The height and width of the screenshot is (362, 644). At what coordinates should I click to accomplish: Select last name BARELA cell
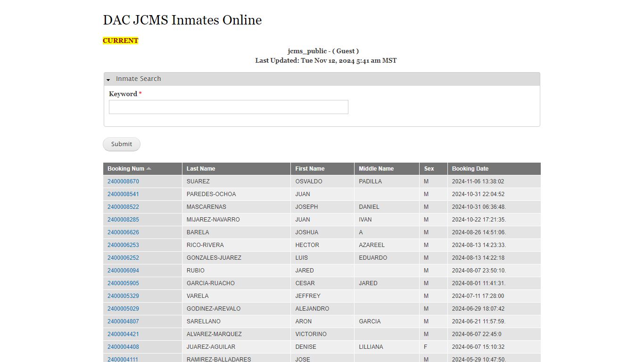[236, 232]
